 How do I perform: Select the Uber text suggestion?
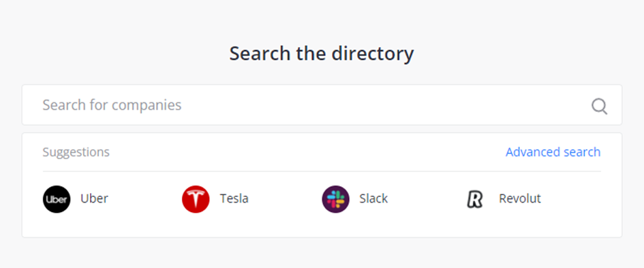click(x=94, y=198)
